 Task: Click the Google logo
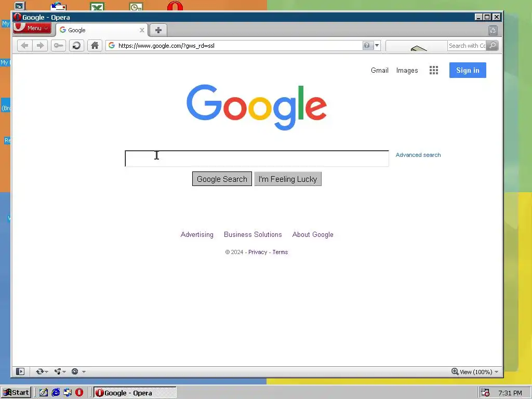(x=257, y=107)
